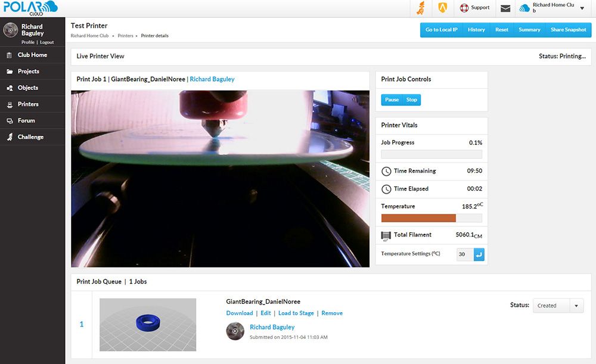The image size is (596, 364).
Task: Open the Summary view
Action: coord(529,30)
